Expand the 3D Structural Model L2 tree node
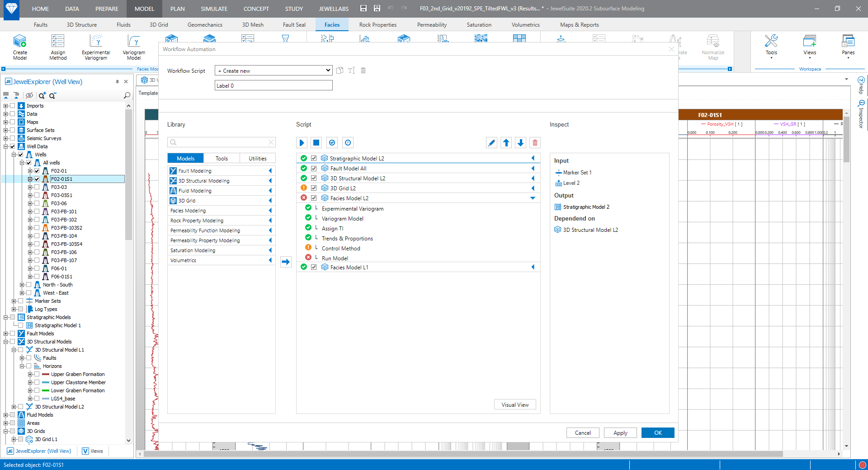Screen dimensions: 868x470 [x=14, y=407]
